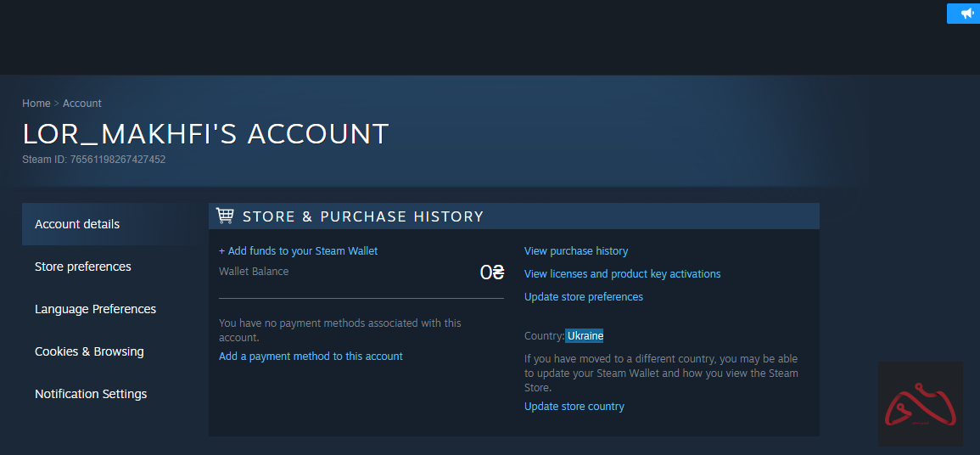Add a payment method to this account
The height and width of the screenshot is (455, 980).
[x=311, y=357]
